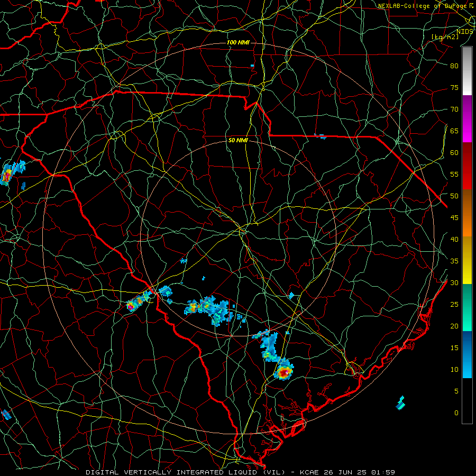The height and width of the screenshot is (476, 476).
Task: Click the legend value "75"
Action: click(454, 88)
